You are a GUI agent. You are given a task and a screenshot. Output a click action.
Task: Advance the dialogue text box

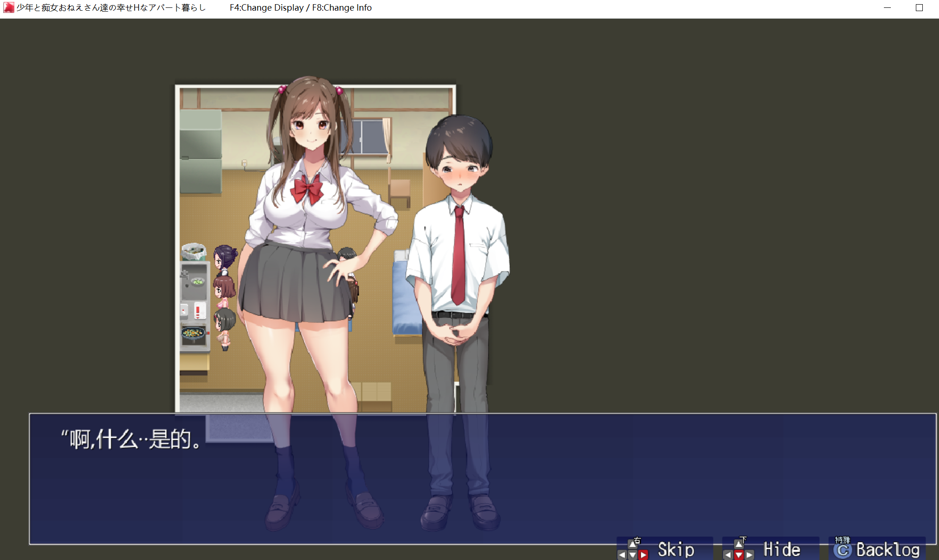coord(482,479)
